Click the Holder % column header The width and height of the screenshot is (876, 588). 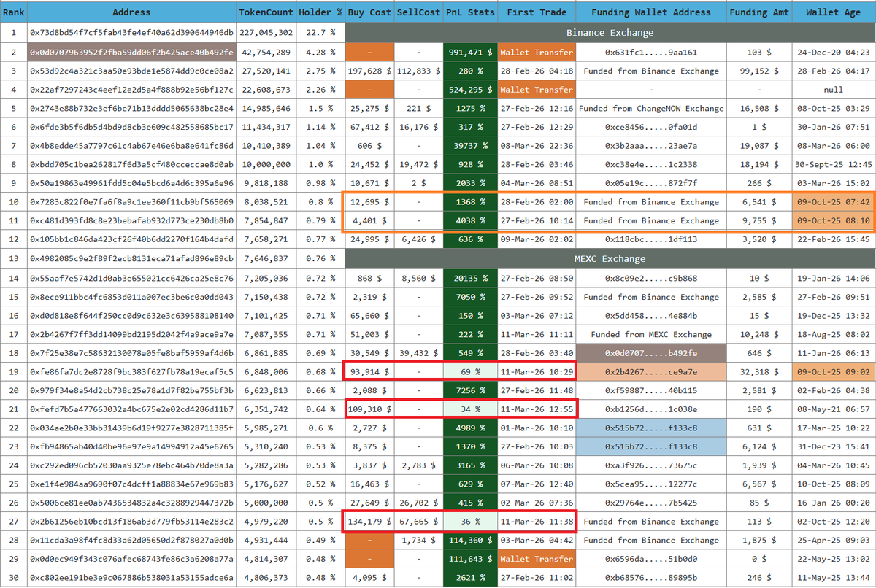tap(320, 12)
